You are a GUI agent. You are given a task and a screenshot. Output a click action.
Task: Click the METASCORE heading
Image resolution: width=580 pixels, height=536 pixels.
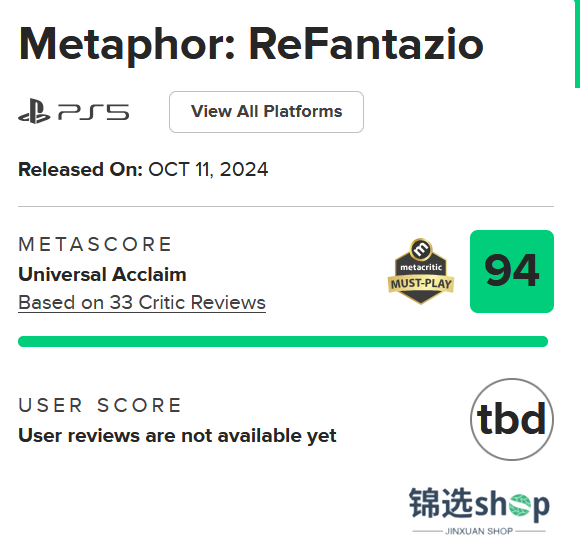[95, 245]
